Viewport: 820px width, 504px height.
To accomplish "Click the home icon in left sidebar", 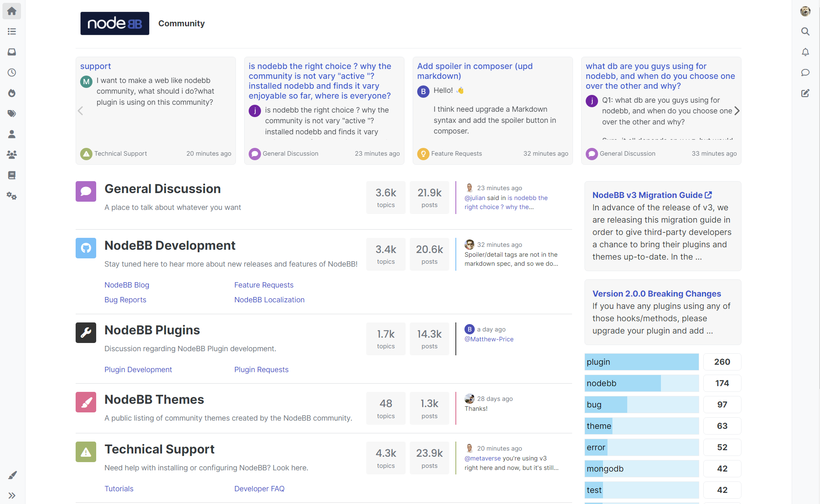I will (x=12, y=11).
